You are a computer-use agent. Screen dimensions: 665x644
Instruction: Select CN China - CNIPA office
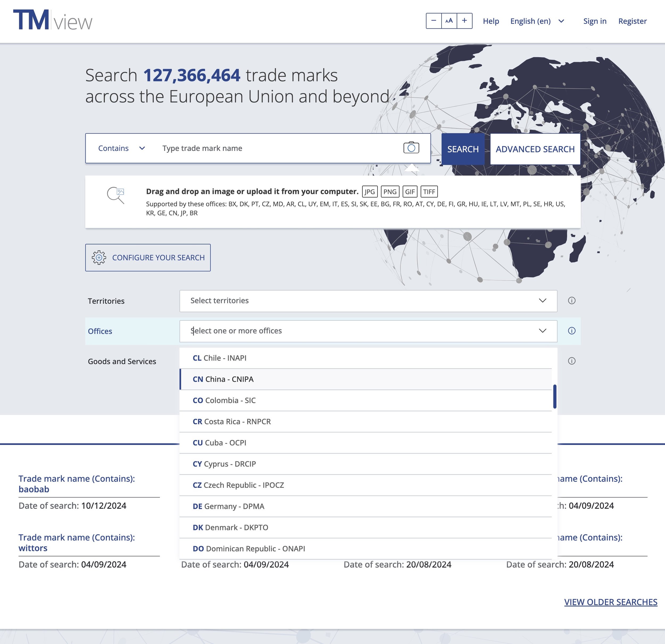click(x=365, y=379)
